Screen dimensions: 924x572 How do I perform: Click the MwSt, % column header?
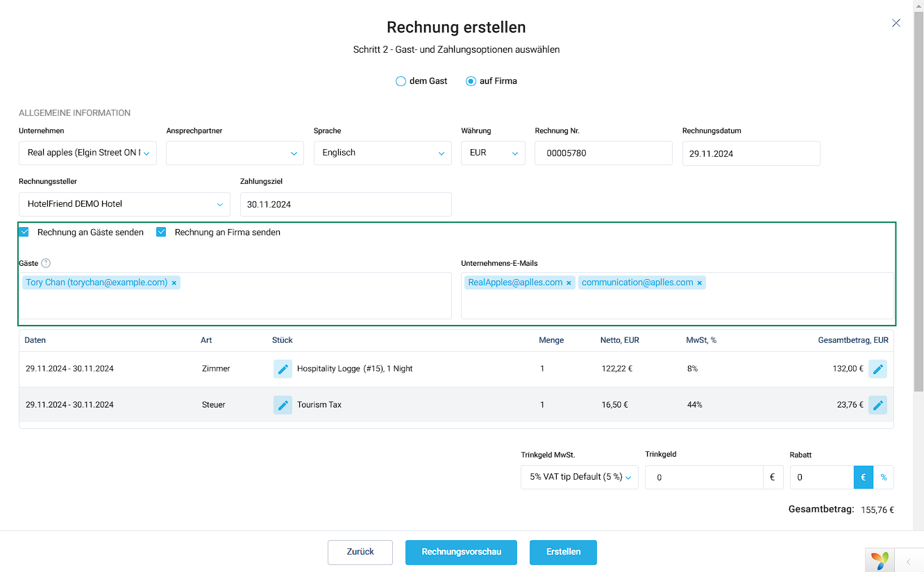pyautogui.click(x=701, y=340)
